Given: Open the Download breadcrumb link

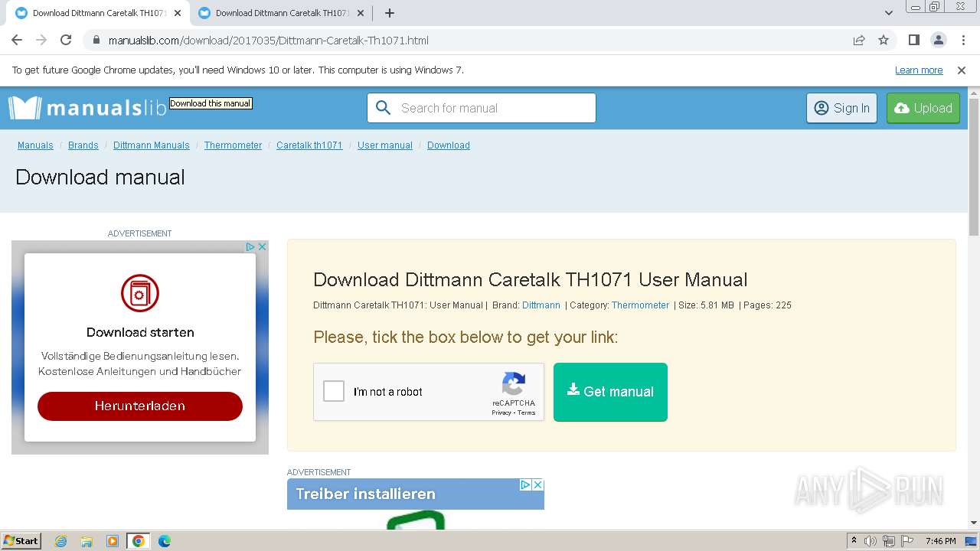Looking at the screenshot, I should click(x=449, y=145).
